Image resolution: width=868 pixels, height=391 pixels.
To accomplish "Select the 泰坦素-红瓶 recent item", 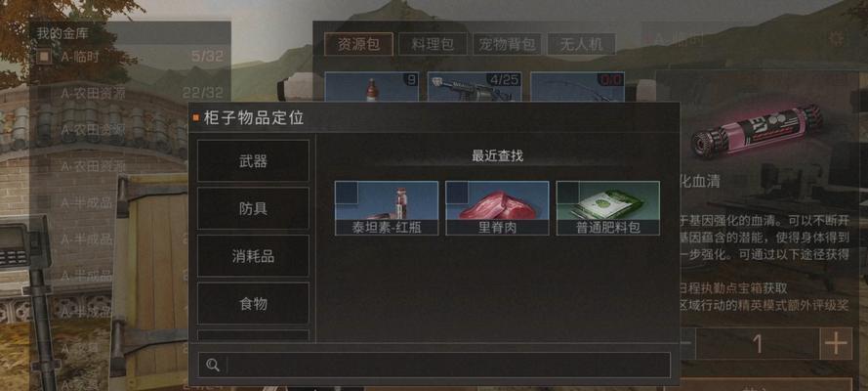I will coord(387,208).
